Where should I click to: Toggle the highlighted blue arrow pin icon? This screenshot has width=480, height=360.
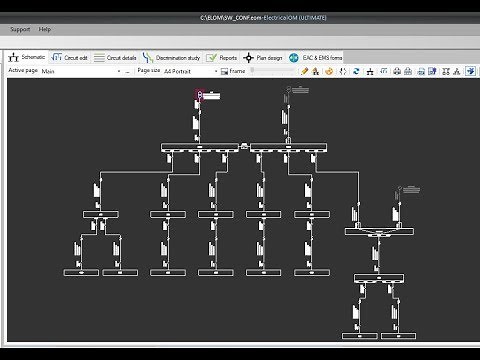pos(471,71)
